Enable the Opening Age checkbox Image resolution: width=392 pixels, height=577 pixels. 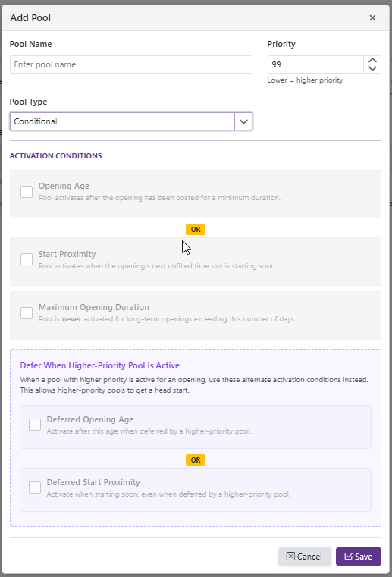pyautogui.click(x=27, y=192)
